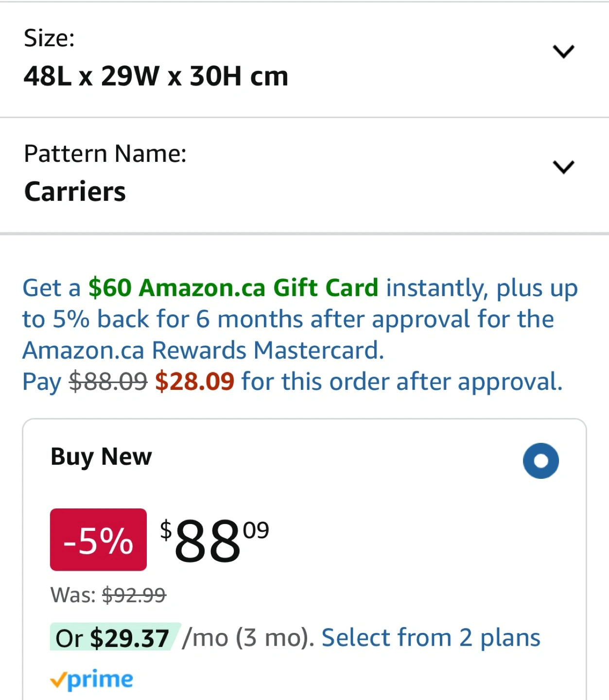This screenshot has height=700, width=609.
Task: Tap the Carriers pattern value
Action: tap(75, 191)
